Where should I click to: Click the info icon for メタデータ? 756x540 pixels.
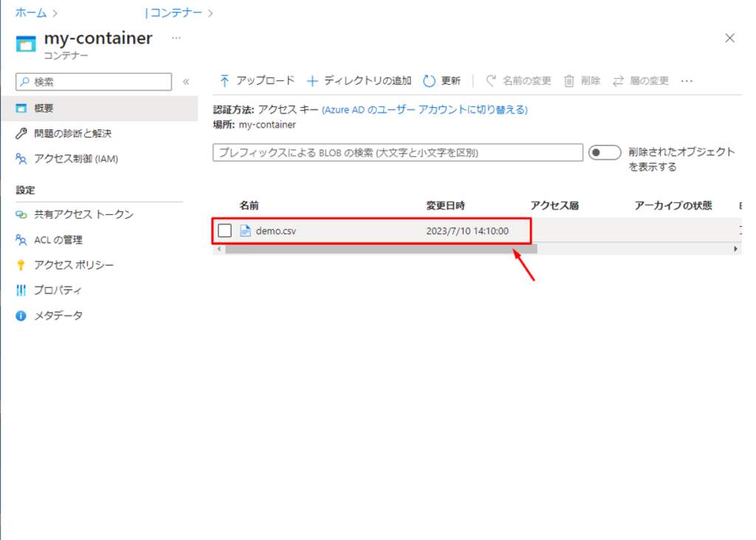point(21,315)
